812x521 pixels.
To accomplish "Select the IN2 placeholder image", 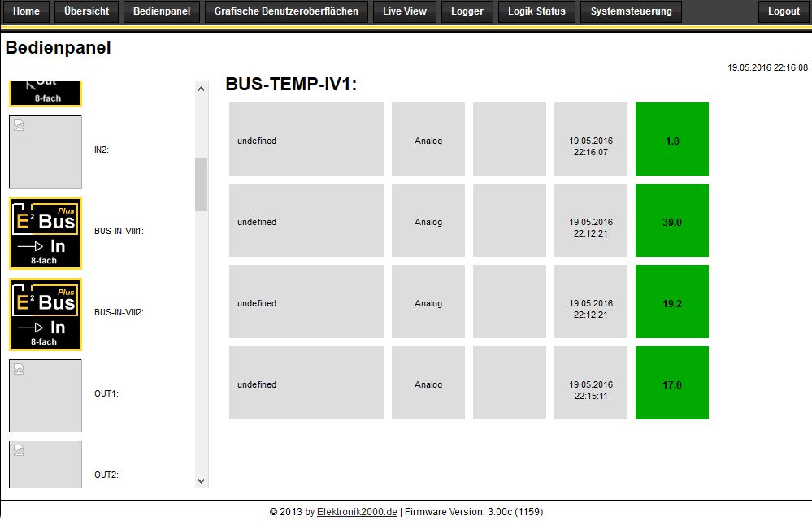I will pyautogui.click(x=46, y=152).
